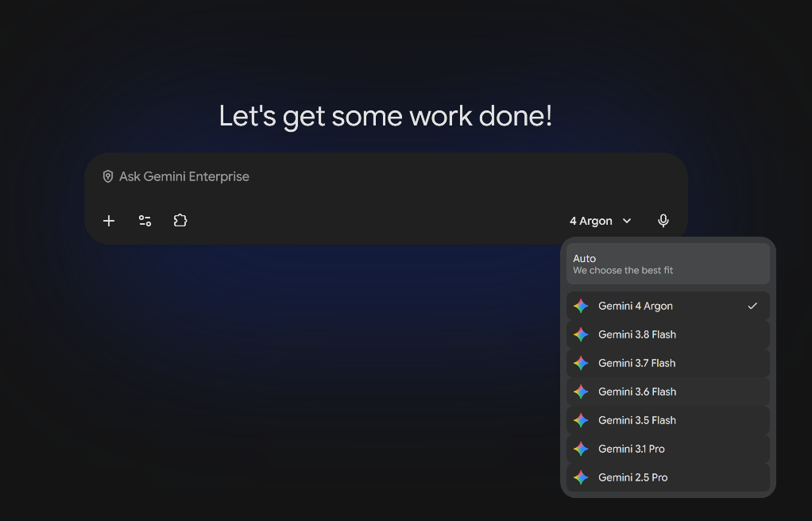Click the sparkle icon beside Gemini 3.8 Flash
Image resolution: width=812 pixels, height=521 pixels.
[581, 334]
